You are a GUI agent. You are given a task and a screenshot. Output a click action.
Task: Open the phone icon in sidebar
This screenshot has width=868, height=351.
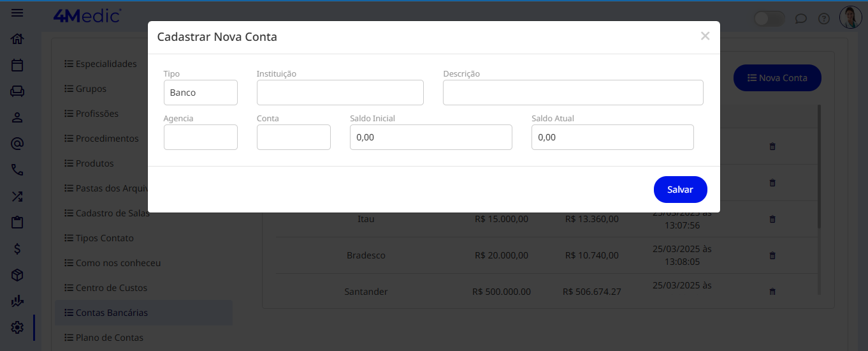tap(17, 170)
